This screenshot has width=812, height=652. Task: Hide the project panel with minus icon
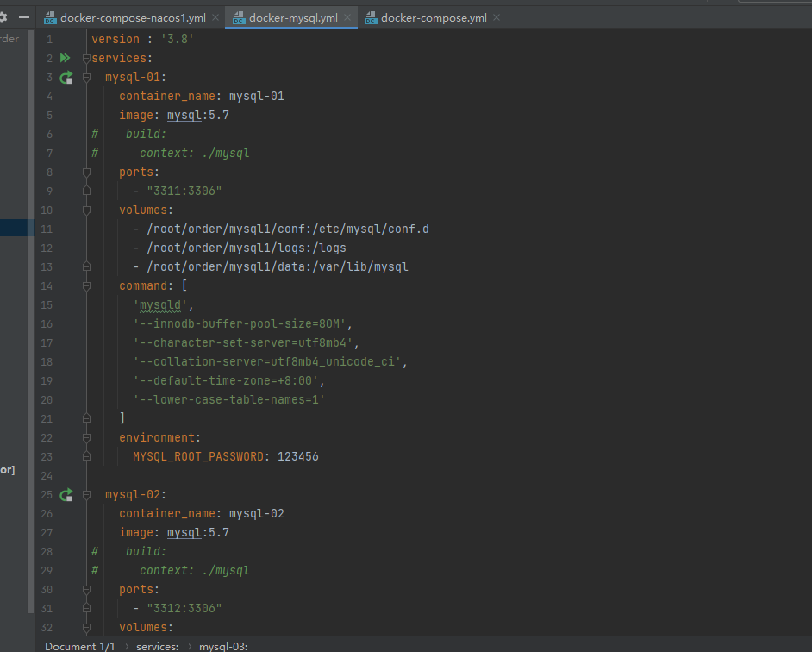(x=24, y=17)
